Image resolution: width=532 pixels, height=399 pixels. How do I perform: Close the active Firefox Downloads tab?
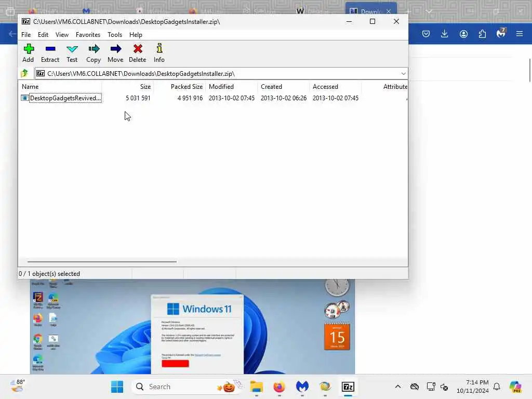pos(389,11)
